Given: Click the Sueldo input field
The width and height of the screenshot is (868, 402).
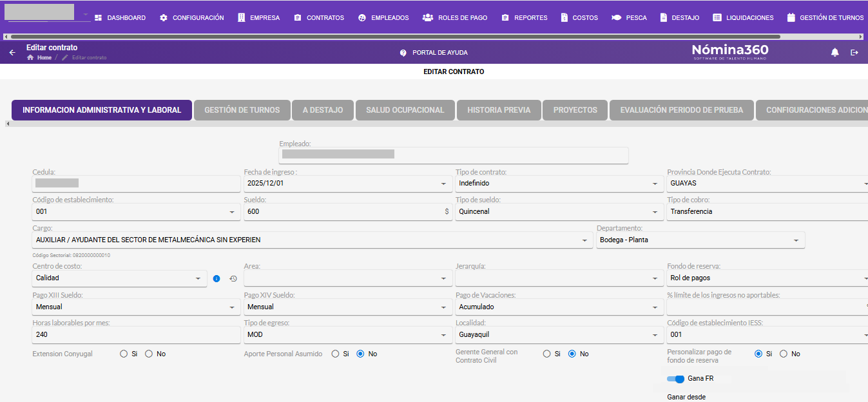Looking at the screenshot, I should coord(348,211).
